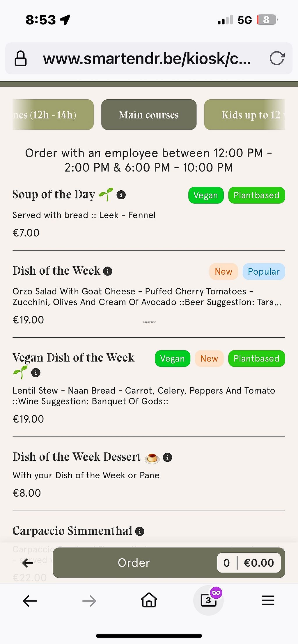Open the Vegan Dish of the Week item
Image resolution: width=298 pixels, height=644 pixels.
point(73,358)
